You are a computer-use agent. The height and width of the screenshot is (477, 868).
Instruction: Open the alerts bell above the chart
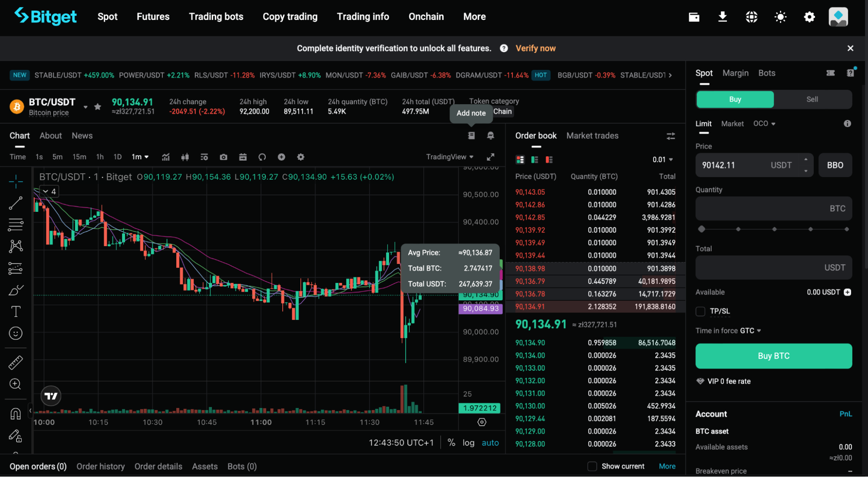click(490, 135)
